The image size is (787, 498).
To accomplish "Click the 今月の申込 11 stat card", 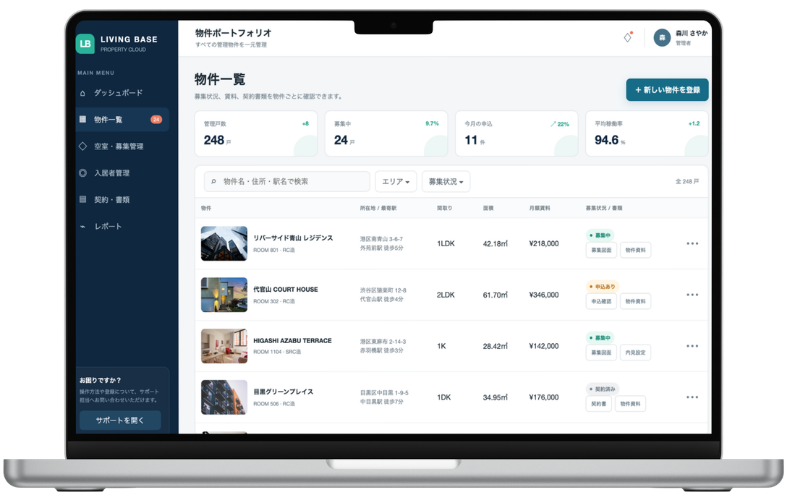I will tap(516, 134).
